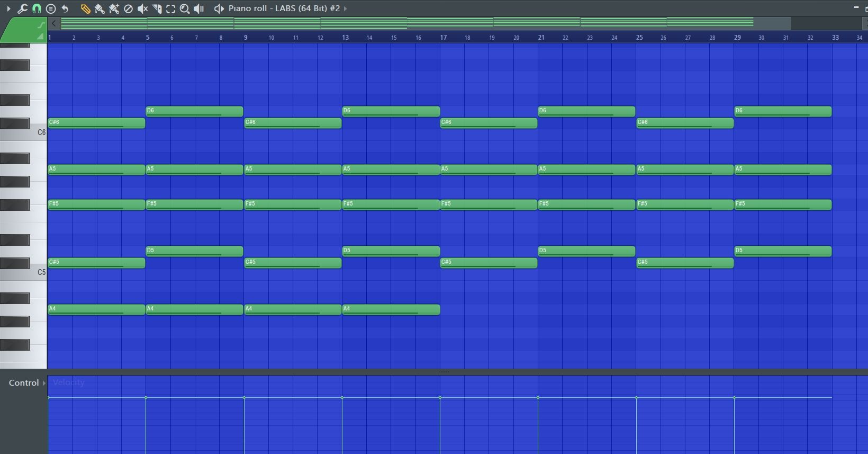Viewport: 868px width, 454px height.
Task: Select the D5 note starting at bar 13
Action: point(391,251)
